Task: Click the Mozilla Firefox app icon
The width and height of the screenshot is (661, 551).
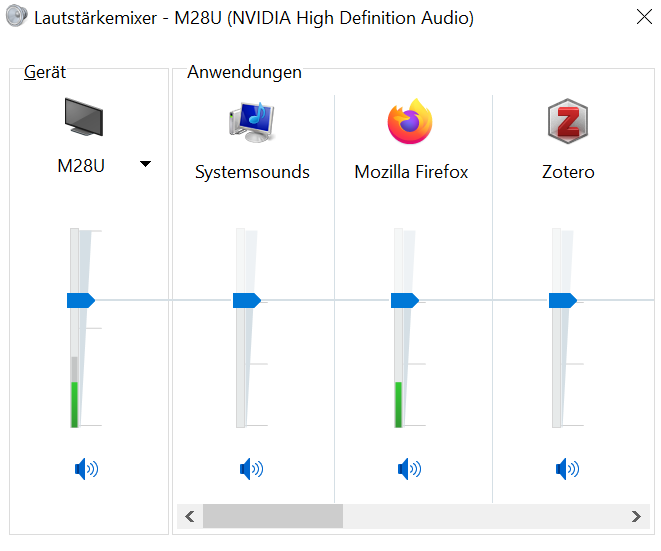Action: pos(410,121)
